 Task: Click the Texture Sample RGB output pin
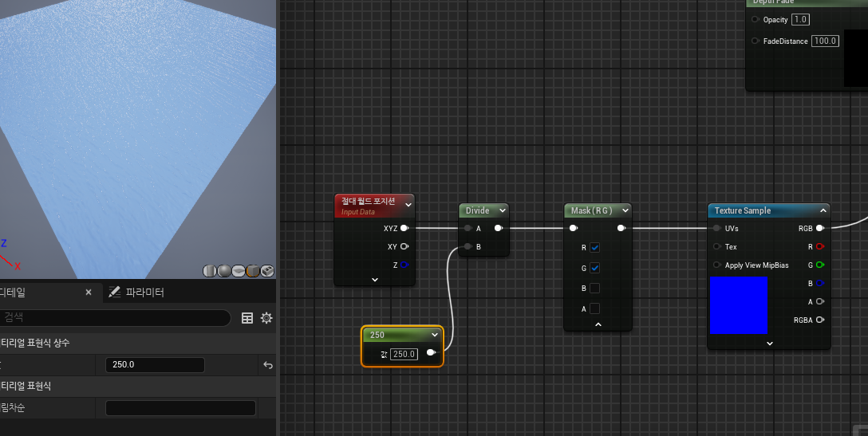coord(820,228)
